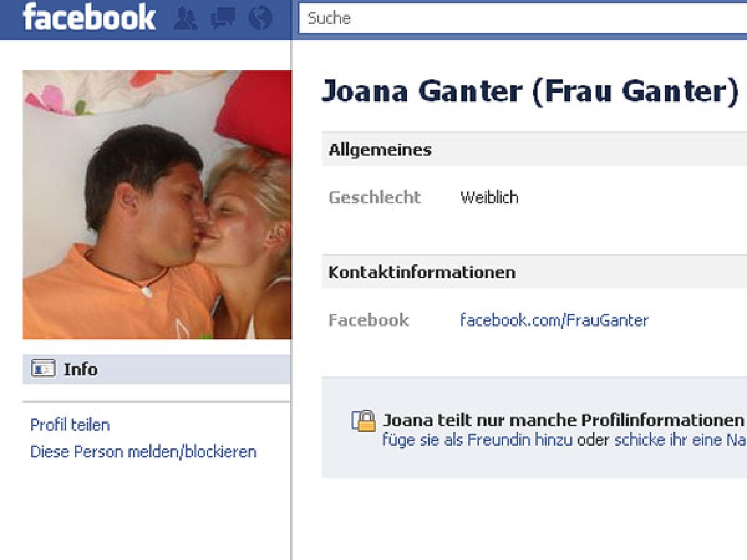
Task: Click schicke ihr eine Nachricht link
Action: [x=680, y=440]
